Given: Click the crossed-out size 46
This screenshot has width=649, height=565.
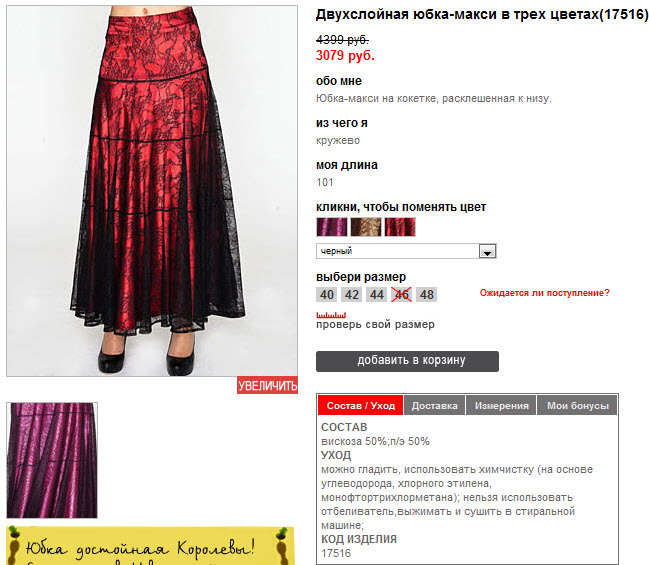Looking at the screenshot, I should [x=401, y=295].
